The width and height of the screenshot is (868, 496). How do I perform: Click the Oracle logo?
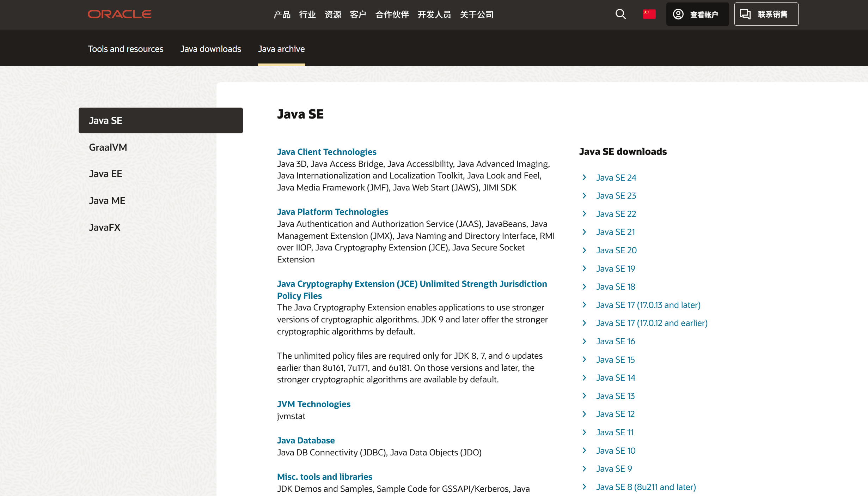[x=119, y=14]
